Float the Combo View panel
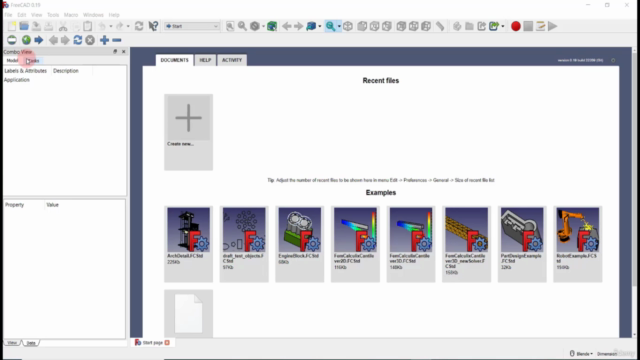 (x=115, y=51)
